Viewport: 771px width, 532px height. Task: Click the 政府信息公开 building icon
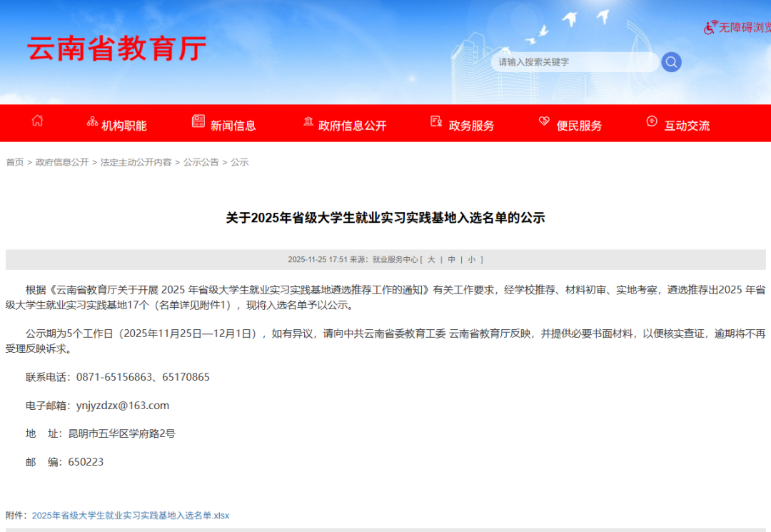(308, 121)
